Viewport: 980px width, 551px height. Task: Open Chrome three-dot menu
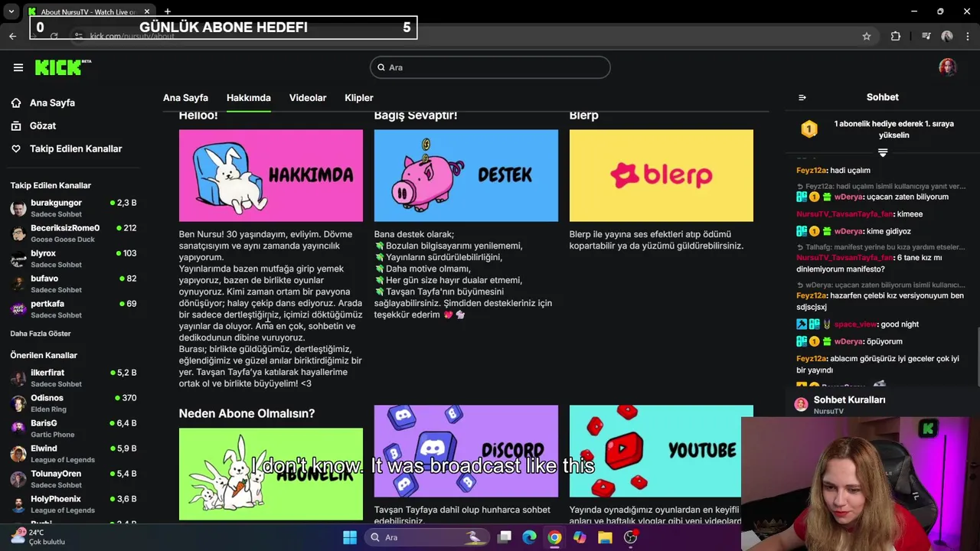tap(967, 36)
